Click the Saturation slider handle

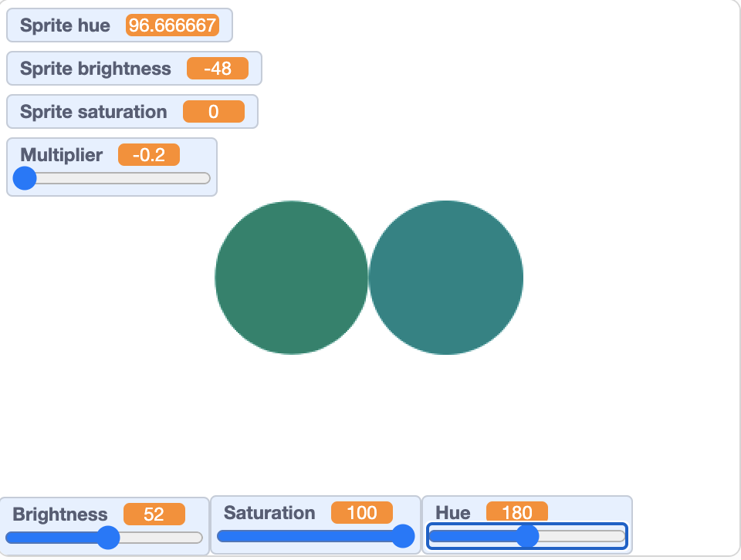coord(404,535)
